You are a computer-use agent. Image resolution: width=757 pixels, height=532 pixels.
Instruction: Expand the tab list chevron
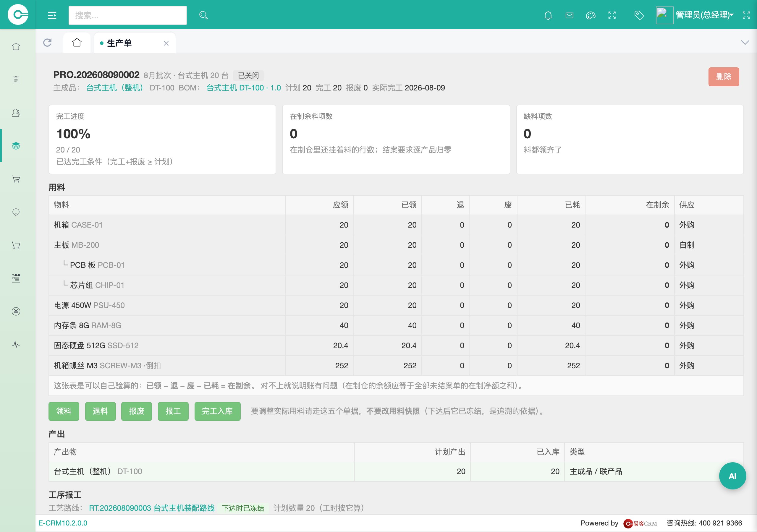745,43
